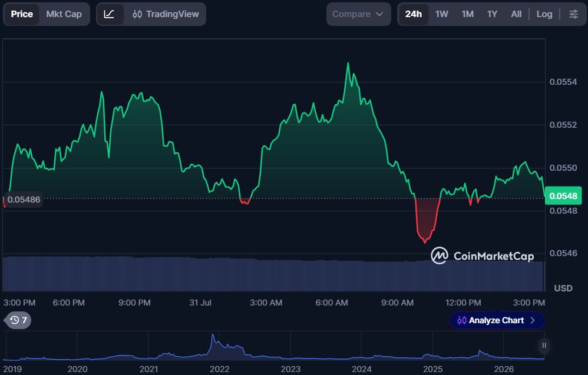This screenshot has height=375, width=588.
Task: Click 2021 on the mini timeline
Action: [x=149, y=369]
